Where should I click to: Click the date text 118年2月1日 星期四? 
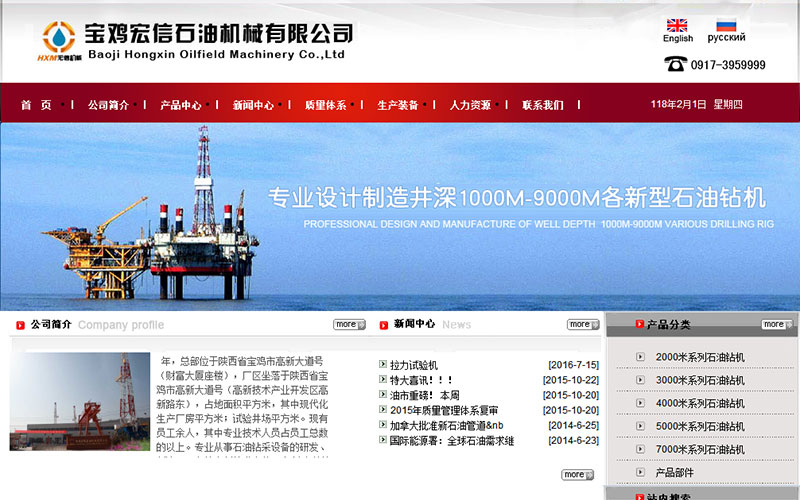(x=696, y=104)
